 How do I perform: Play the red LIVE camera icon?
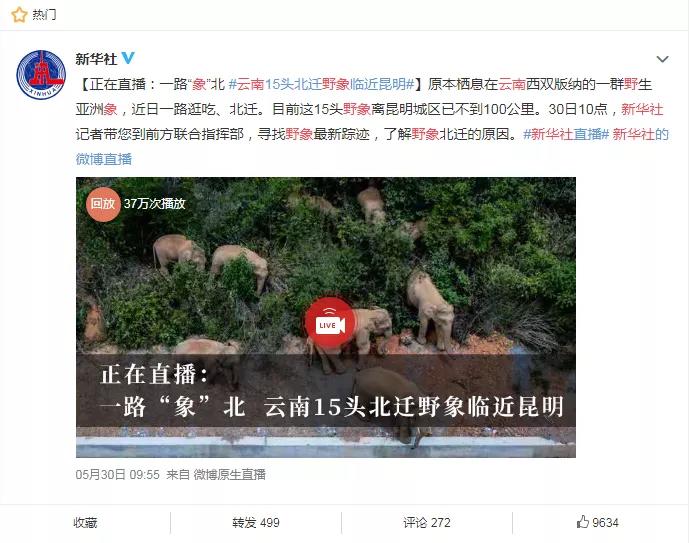coord(330,324)
